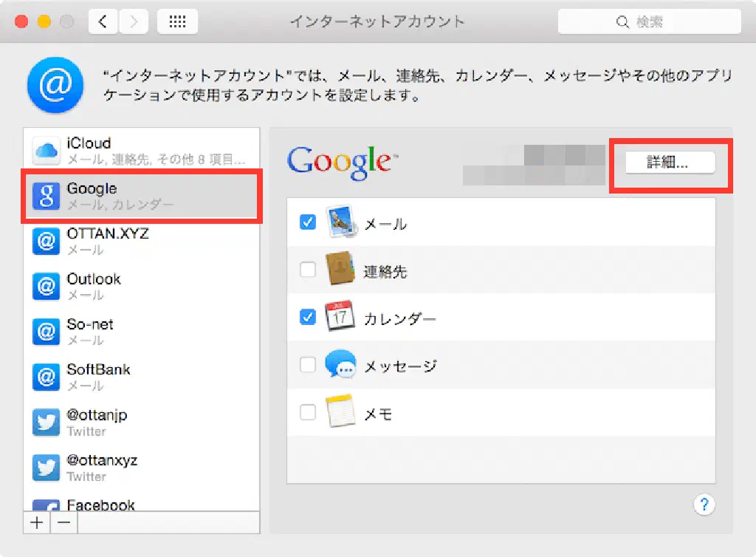Click the search field 検索
This screenshot has width=756, height=557.
pos(649,22)
